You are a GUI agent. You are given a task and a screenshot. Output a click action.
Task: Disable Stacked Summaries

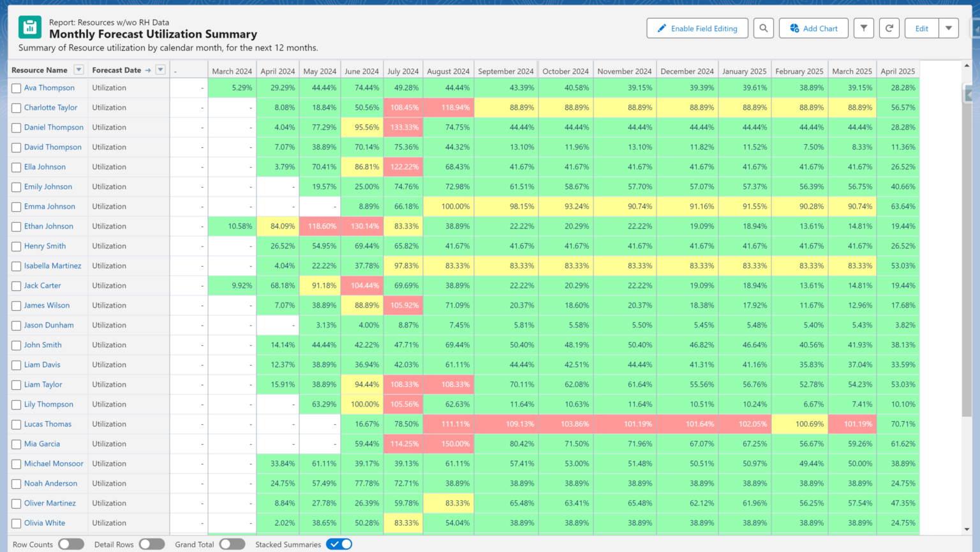[x=339, y=544]
